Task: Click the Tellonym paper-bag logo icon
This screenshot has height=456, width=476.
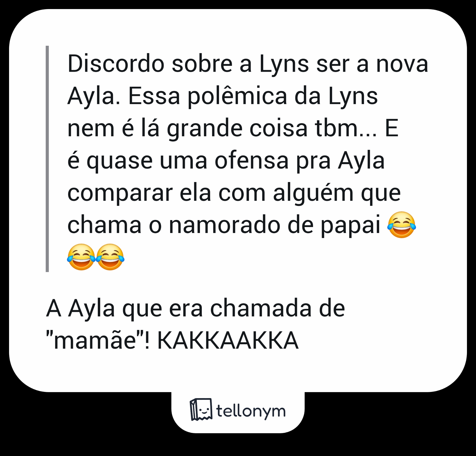Action: click(201, 409)
